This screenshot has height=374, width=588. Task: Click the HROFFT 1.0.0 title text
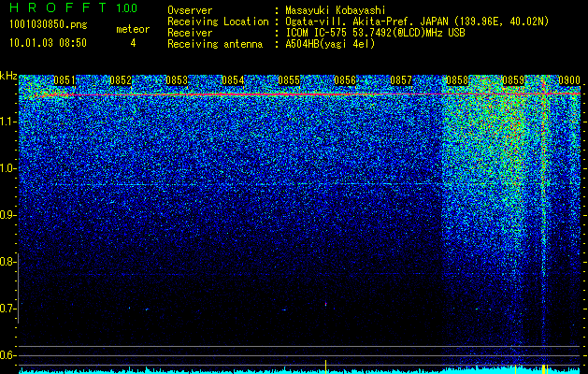click(74, 7)
